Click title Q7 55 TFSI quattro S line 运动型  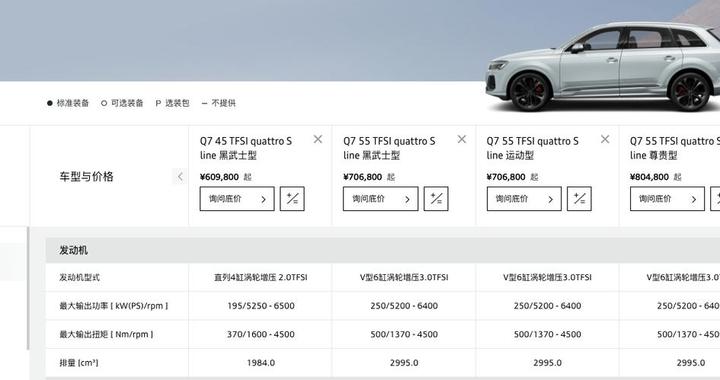click(533, 148)
